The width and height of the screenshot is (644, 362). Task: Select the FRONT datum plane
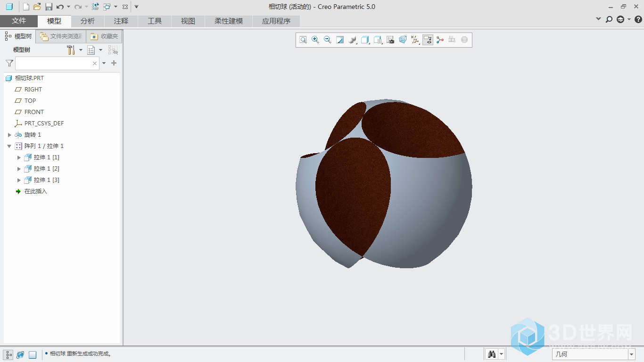(34, 112)
